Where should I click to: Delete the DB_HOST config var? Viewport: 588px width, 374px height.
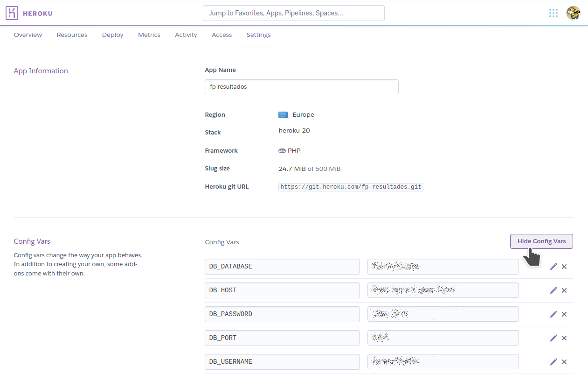(564, 290)
